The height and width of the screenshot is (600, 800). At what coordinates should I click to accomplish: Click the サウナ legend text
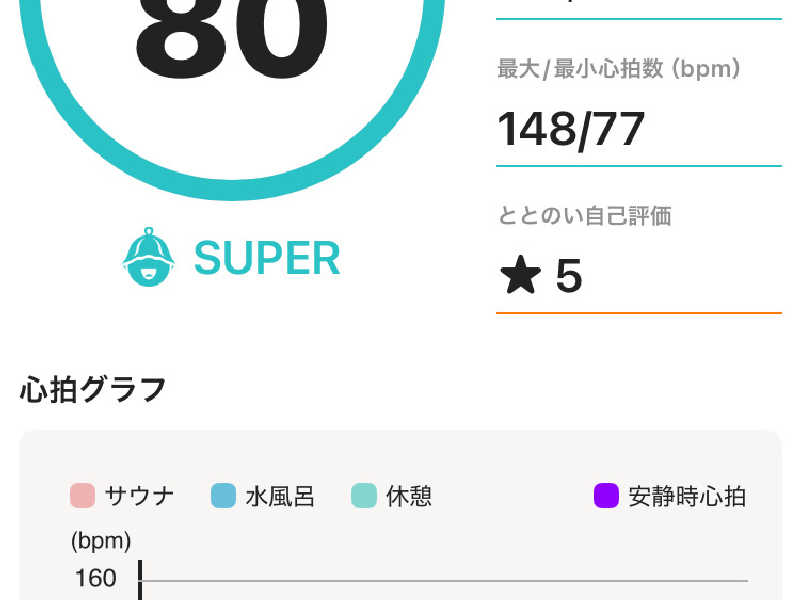[x=139, y=496]
